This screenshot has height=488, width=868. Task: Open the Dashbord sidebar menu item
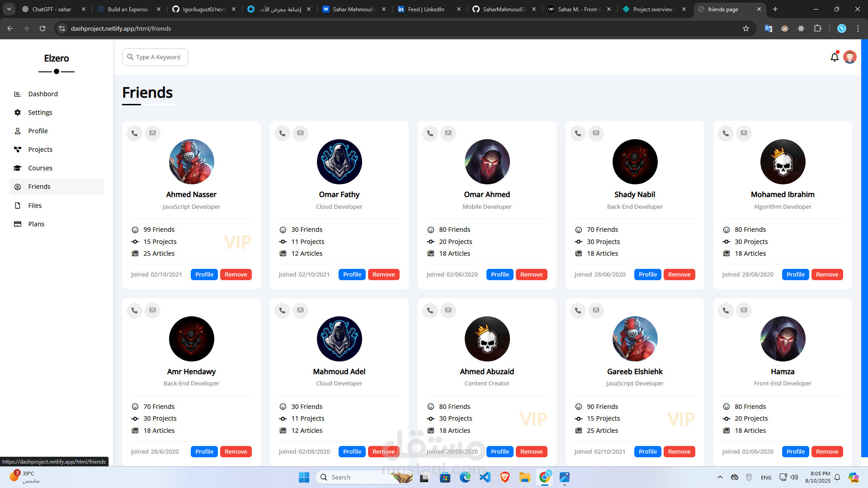coord(43,94)
